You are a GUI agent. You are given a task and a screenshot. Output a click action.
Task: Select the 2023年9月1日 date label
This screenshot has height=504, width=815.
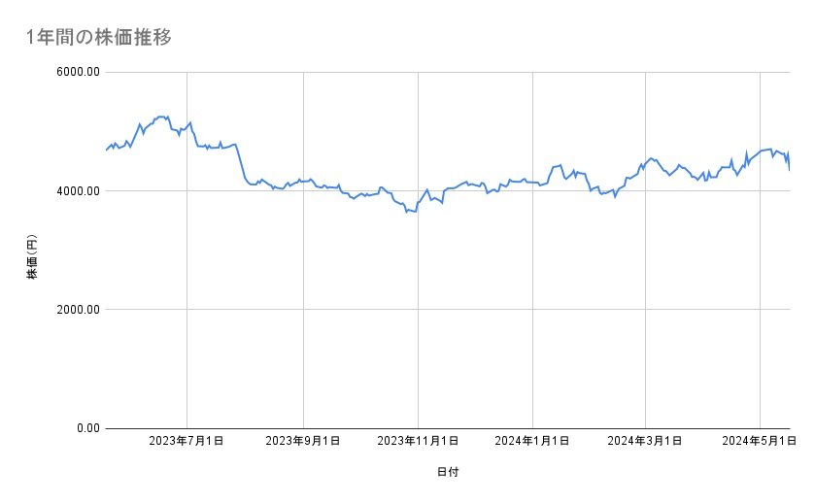tap(303, 442)
